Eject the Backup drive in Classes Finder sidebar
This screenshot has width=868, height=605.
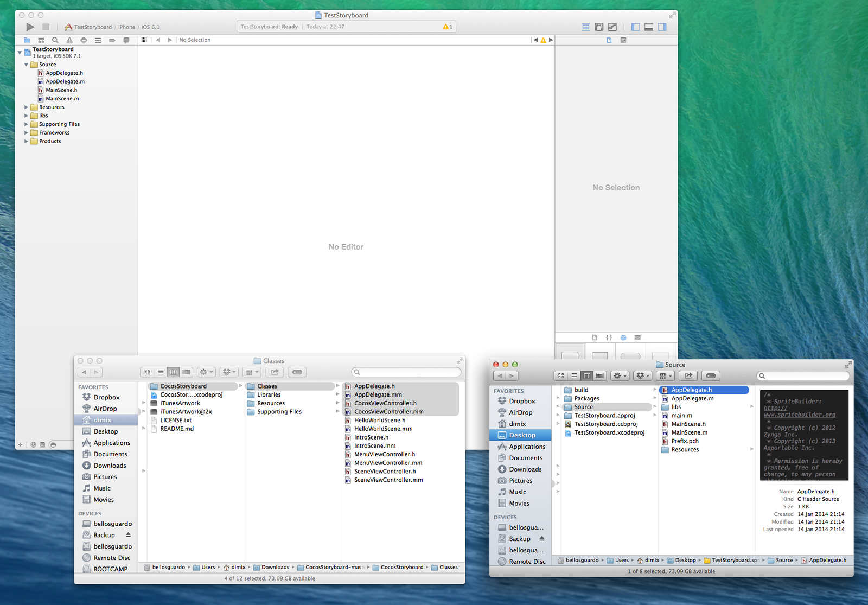point(128,535)
